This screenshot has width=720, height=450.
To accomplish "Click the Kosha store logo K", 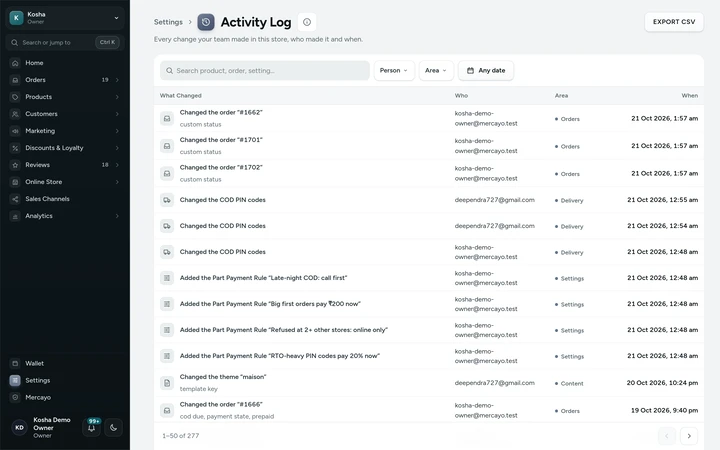I will point(17,18).
